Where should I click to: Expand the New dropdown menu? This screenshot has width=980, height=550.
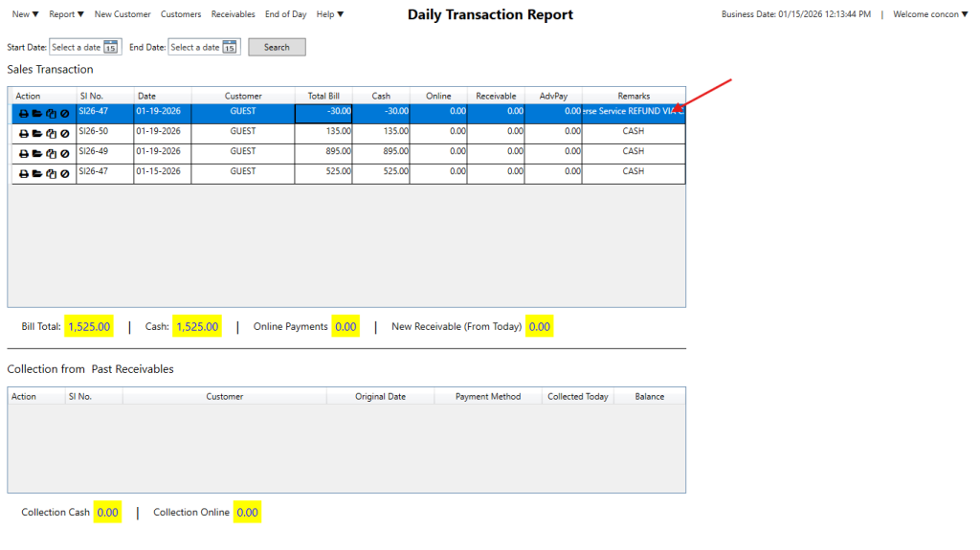(26, 14)
